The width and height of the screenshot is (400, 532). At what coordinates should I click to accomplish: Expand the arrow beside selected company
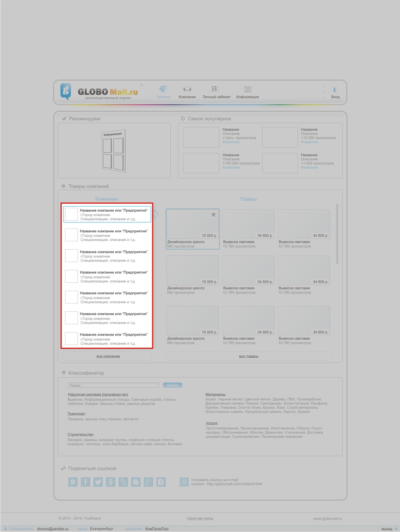[156, 214]
